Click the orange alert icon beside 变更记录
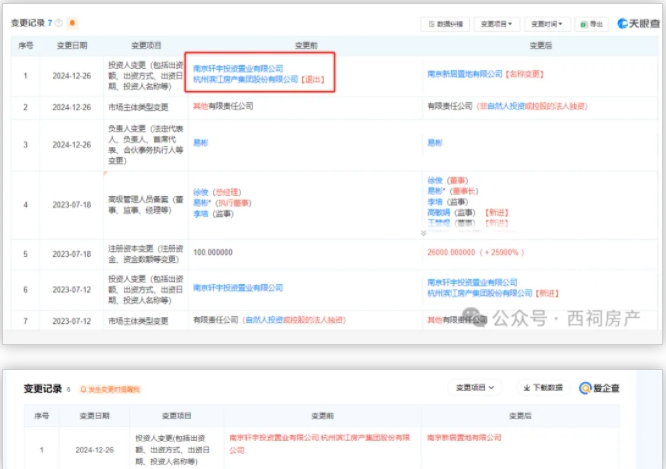This screenshot has width=666, height=469. (73, 23)
